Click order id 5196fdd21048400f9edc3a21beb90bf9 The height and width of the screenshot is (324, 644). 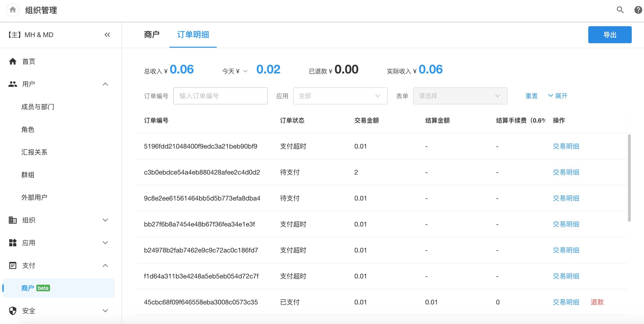(x=200, y=146)
